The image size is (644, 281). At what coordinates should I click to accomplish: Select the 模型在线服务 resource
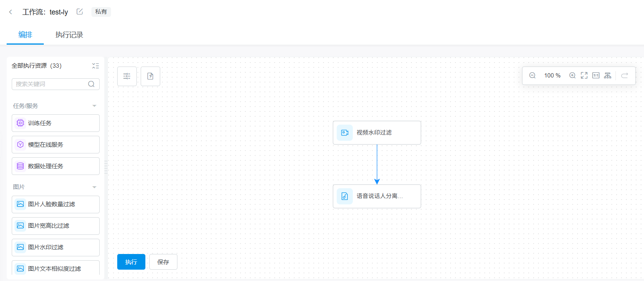coord(55,144)
